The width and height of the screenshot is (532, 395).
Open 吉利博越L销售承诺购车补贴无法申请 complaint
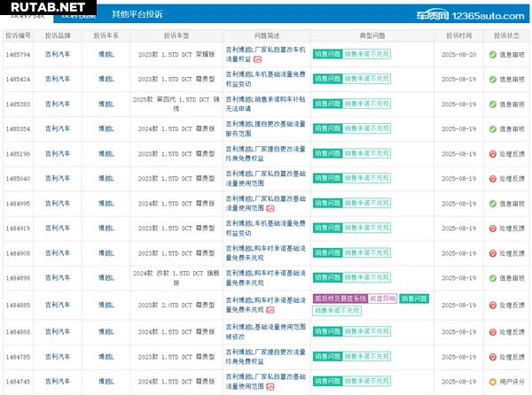coord(266,104)
